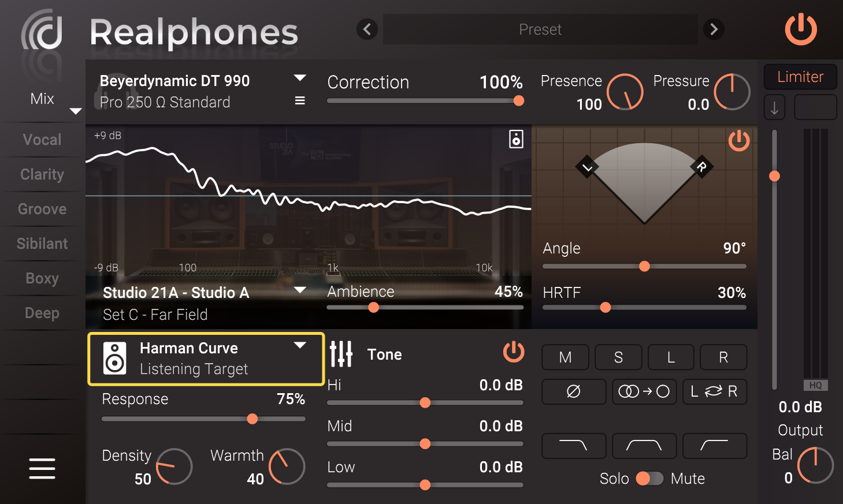Select the high-pass filter curve icon
Image resolution: width=843 pixels, height=504 pixels.
pyautogui.click(x=715, y=446)
